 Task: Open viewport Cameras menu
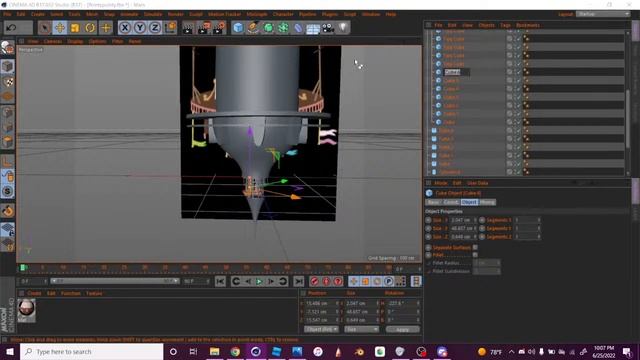pyautogui.click(x=53, y=41)
